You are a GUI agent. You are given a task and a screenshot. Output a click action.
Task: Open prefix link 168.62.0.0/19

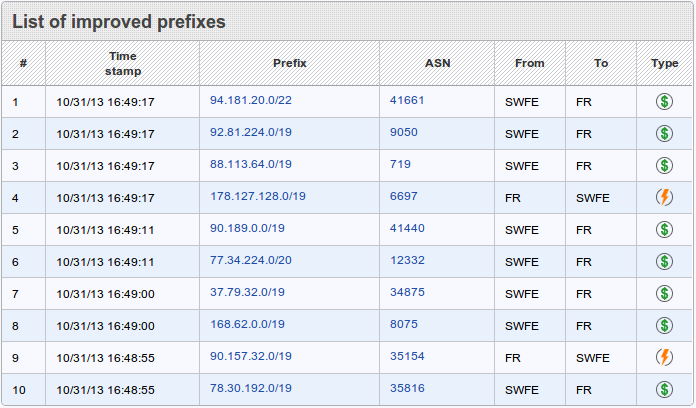point(247,324)
